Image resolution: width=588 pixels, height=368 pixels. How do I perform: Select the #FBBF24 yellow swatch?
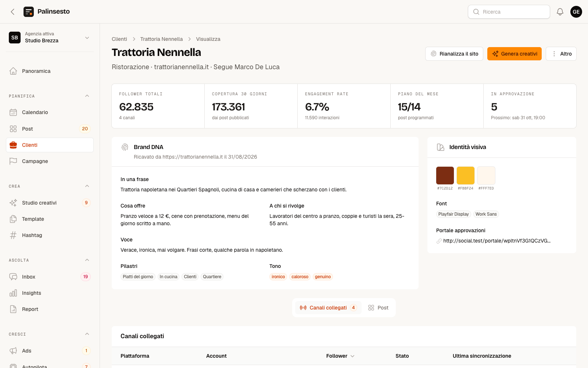tap(465, 176)
